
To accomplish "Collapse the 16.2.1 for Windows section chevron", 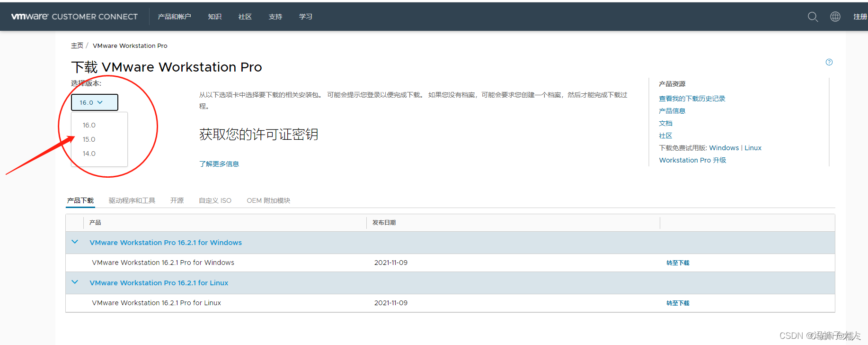I will point(75,242).
